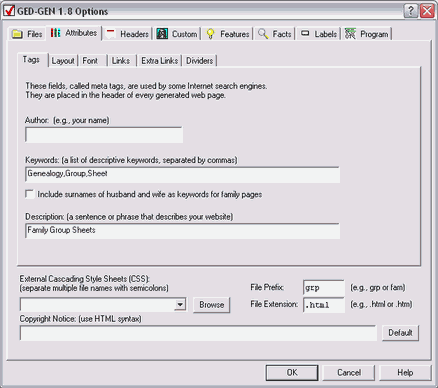Open the Labels tab
438x388 pixels.
click(318, 34)
